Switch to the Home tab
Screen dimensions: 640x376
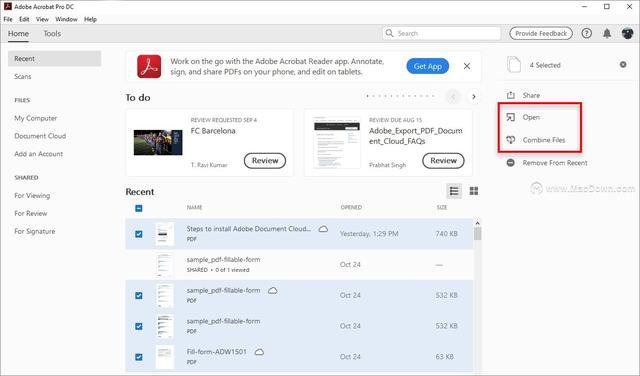point(18,33)
